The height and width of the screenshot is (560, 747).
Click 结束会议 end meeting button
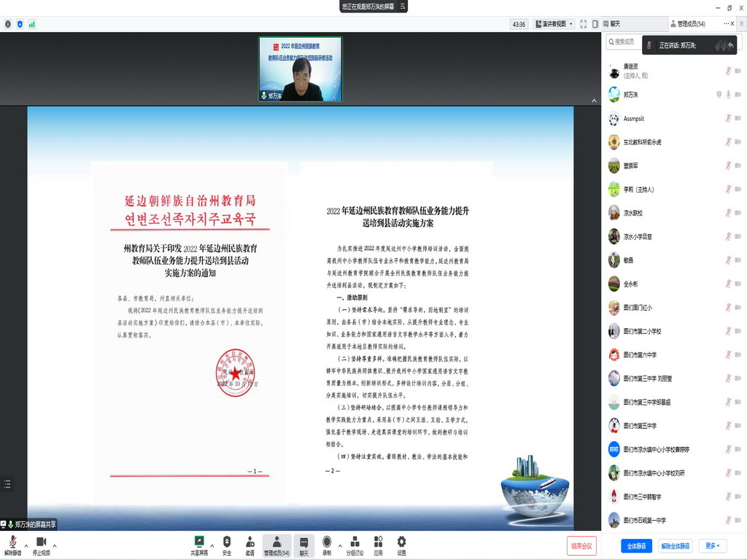[x=581, y=545]
